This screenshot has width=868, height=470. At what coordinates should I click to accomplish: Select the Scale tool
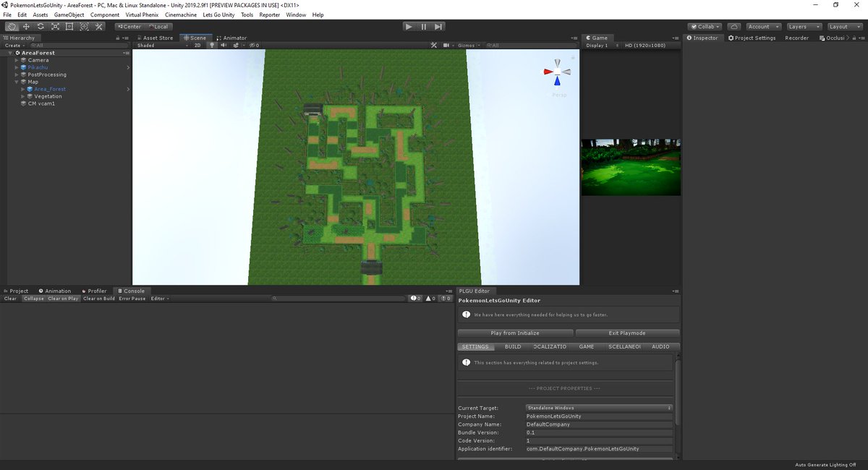point(55,27)
